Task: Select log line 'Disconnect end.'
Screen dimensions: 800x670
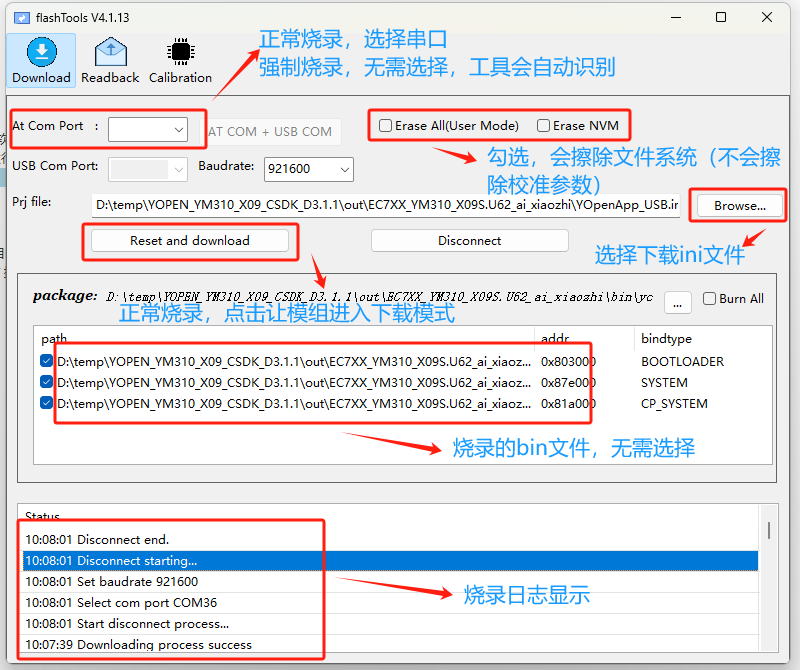Action: point(390,539)
